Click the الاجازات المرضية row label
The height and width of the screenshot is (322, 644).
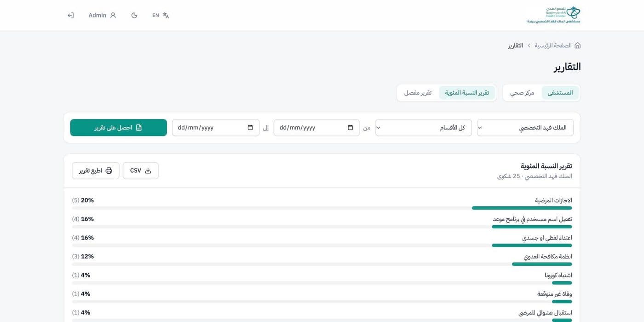tap(553, 200)
